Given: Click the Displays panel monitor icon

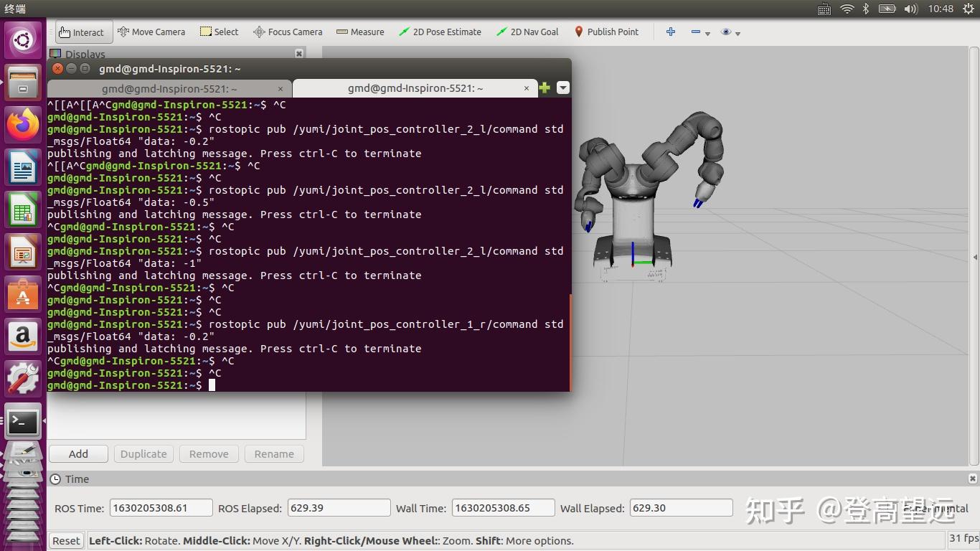Looking at the screenshot, I should pyautogui.click(x=55, y=53).
